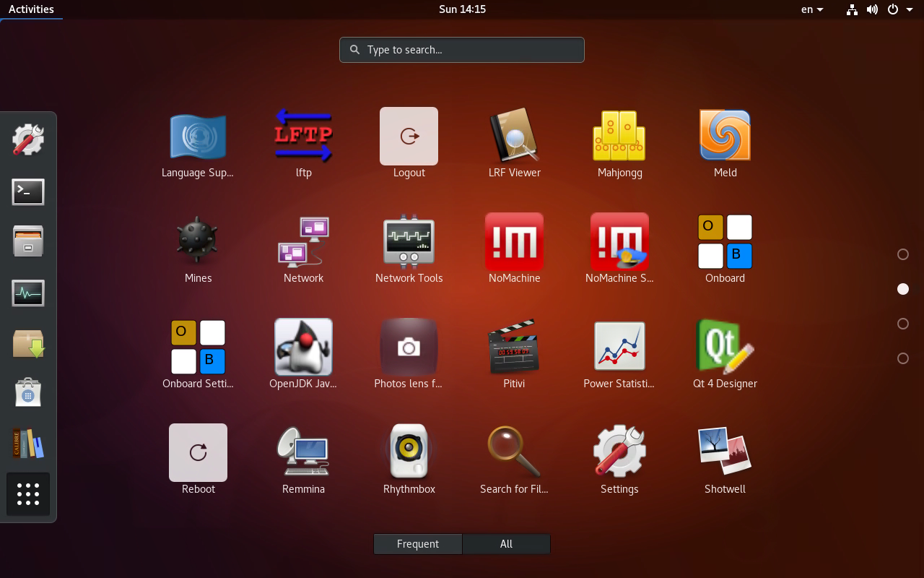Open the Mahjongg game

pos(619,136)
